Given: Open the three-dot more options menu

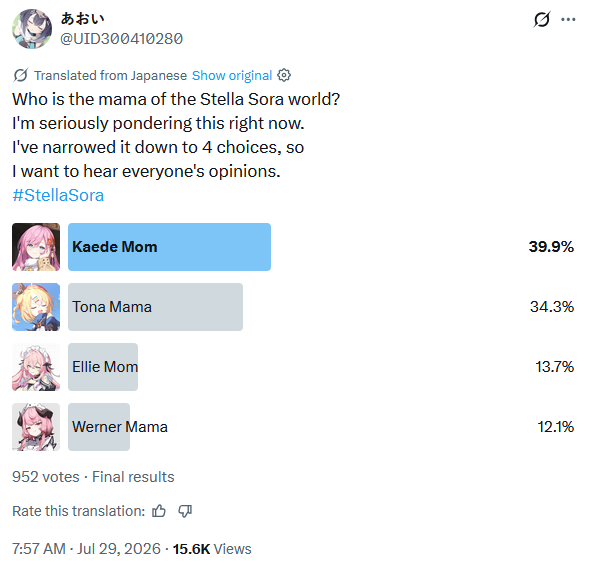Looking at the screenshot, I should [x=568, y=20].
